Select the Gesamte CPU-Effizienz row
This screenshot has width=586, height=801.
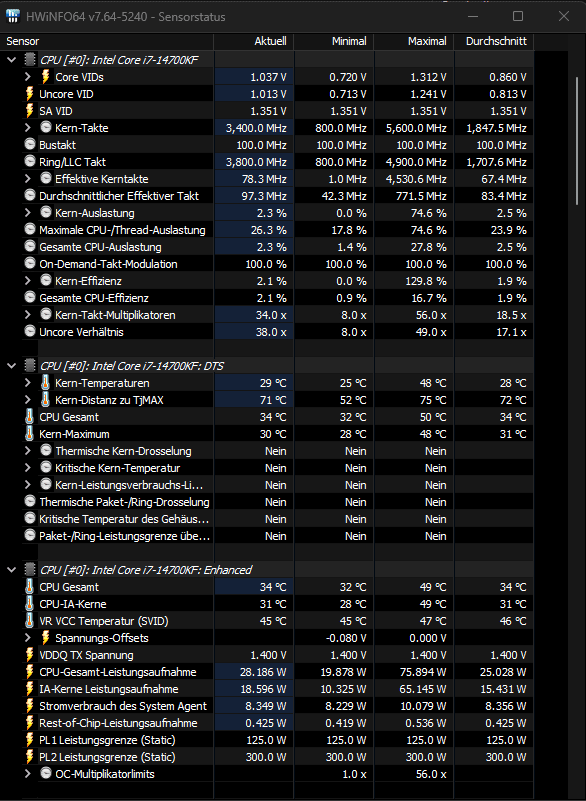pos(278,298)
